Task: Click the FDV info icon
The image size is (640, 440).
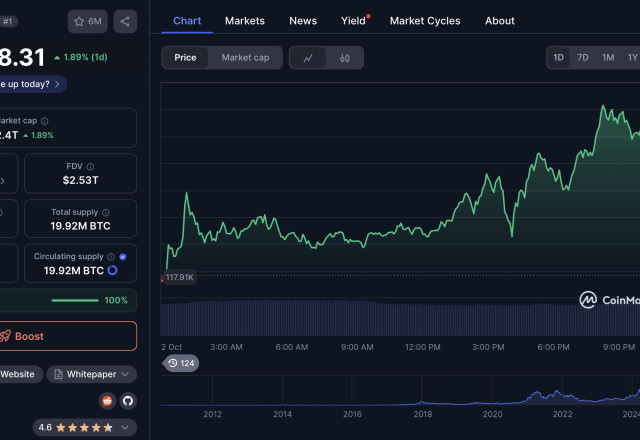Action: [x=90, y=167]
